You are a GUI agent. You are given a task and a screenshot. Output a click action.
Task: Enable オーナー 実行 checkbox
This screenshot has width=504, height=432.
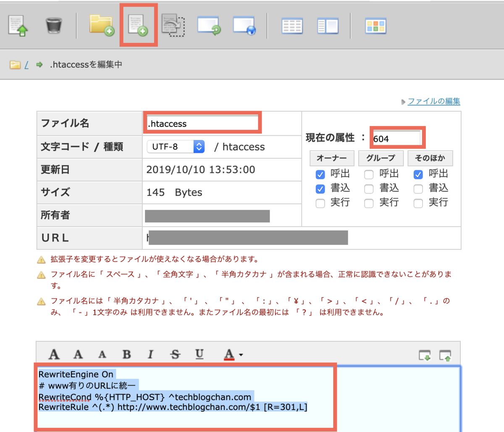tap(320, 203)
